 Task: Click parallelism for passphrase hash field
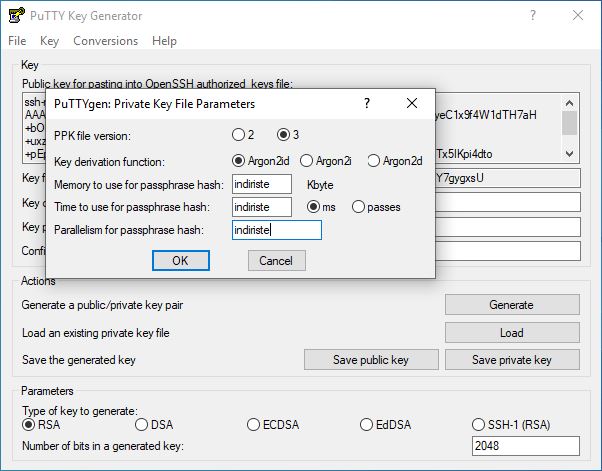pos(277,230)
